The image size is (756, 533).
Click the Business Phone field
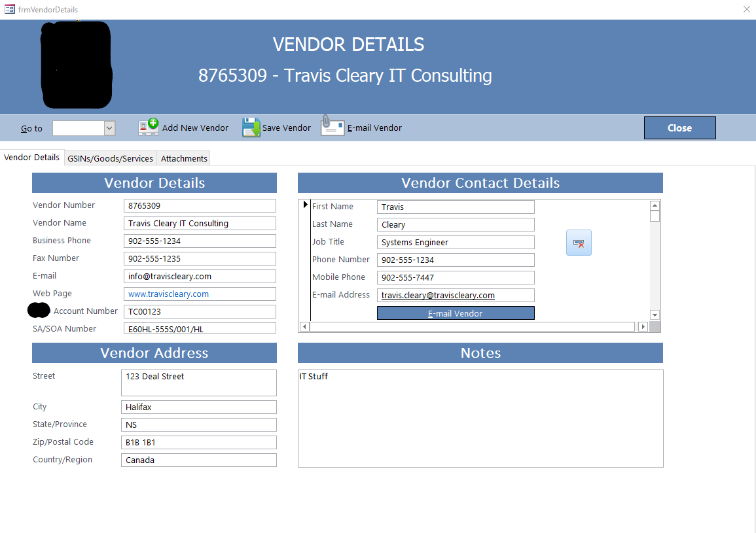pos(200,241)
